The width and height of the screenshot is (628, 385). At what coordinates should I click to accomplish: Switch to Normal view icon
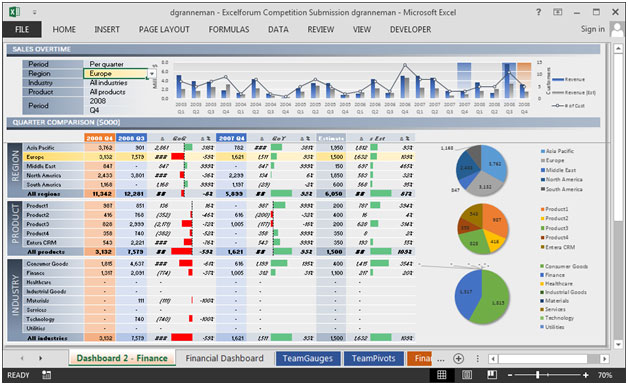(x=441, y=375)
